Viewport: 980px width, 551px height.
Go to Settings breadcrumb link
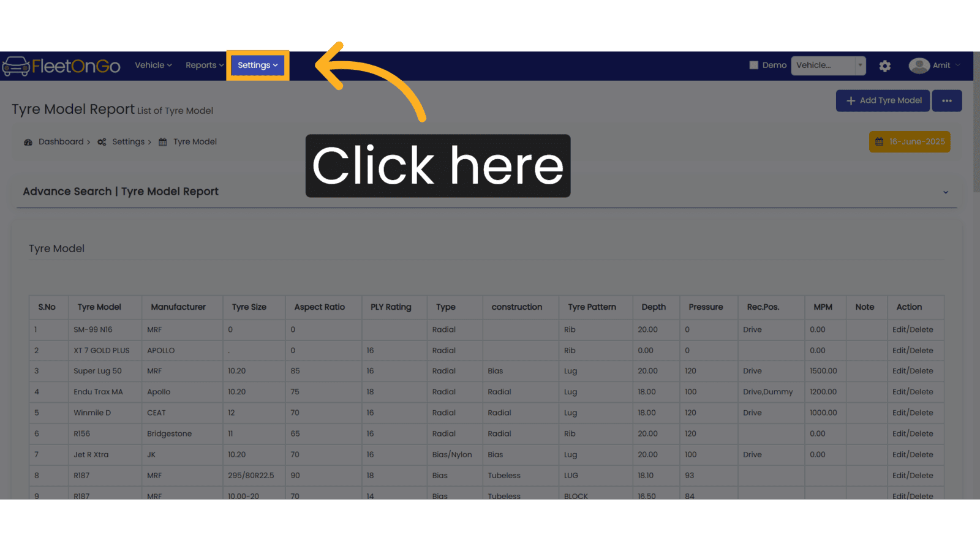click(128, 141)
